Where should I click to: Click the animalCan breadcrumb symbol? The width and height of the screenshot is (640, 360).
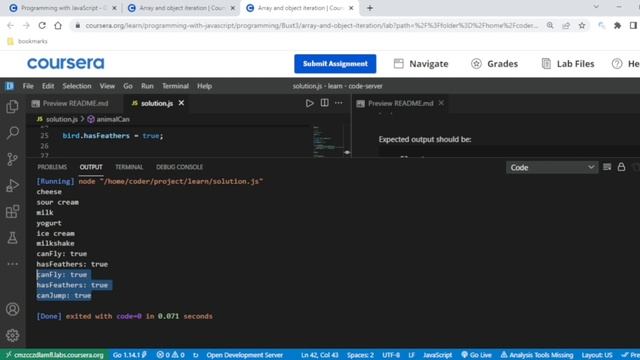[108, 119]
